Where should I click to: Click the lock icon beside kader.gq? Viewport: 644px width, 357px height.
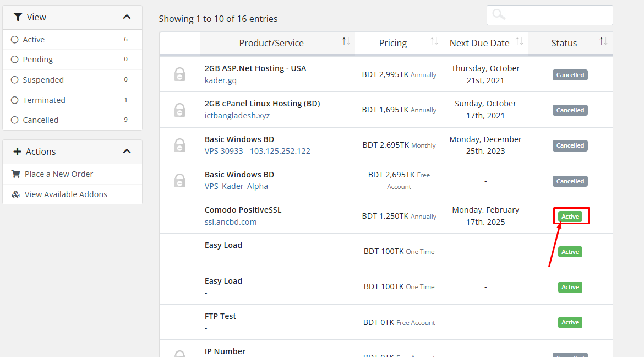pyautogui.click(x=179, y=74)
